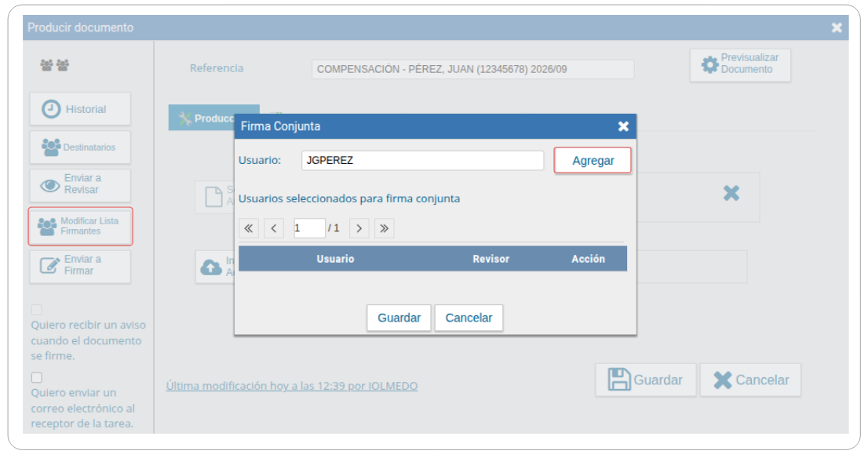Select the Producción tab

pyautogui.click(x=202, y=118)
